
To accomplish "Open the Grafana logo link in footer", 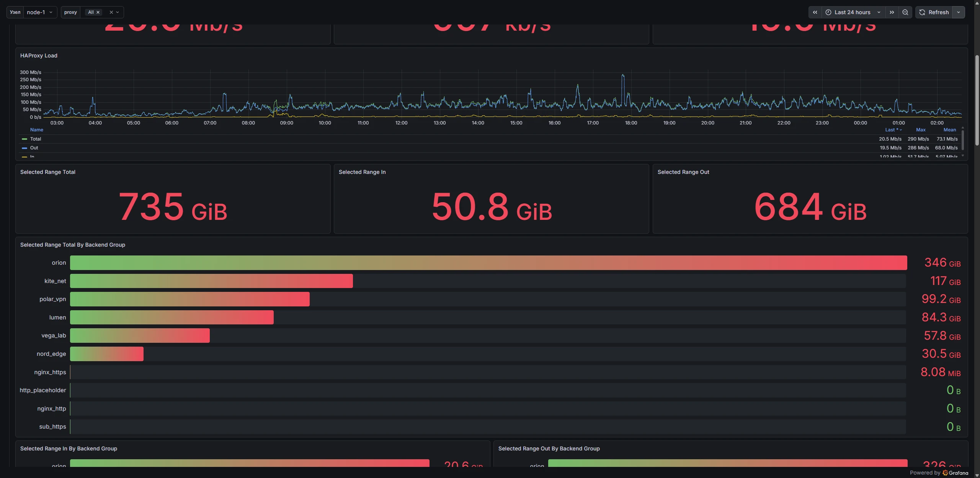I will (x=955, y=473).
